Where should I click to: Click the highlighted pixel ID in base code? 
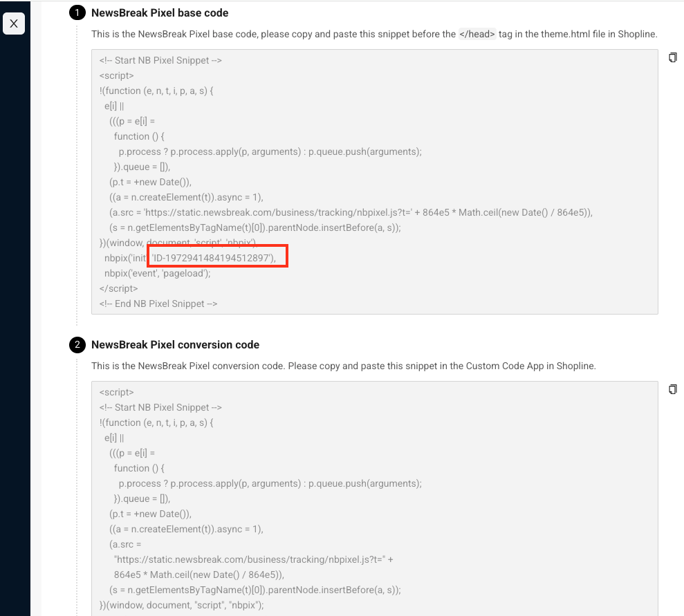click(x=217, y=258)
